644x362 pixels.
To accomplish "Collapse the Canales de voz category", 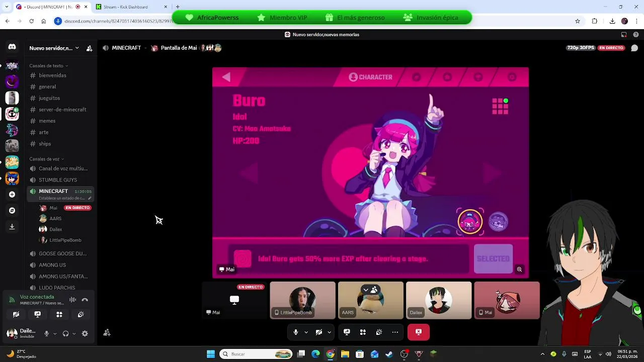I will pyautogui.click(x=47, y=159).
